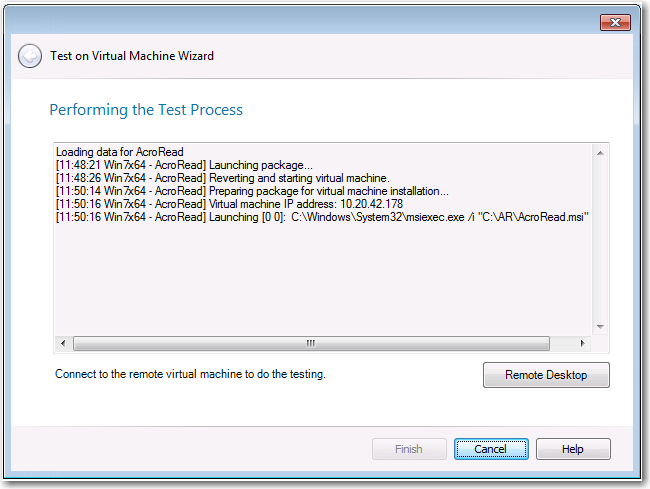Click the 'Performing the Test Process' heading
The image size is (650, 489).
146,109
